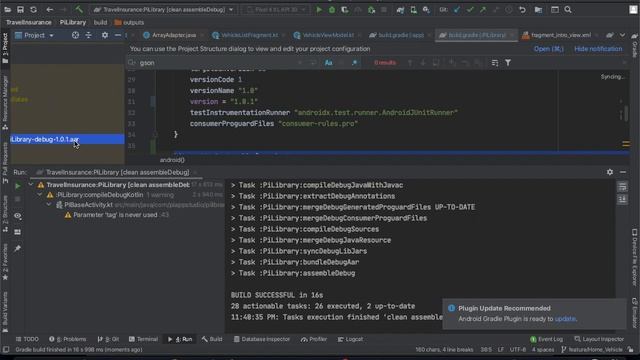640x360 pixels.
Task: Open the Terminal tool window tab
Action: 143,339
